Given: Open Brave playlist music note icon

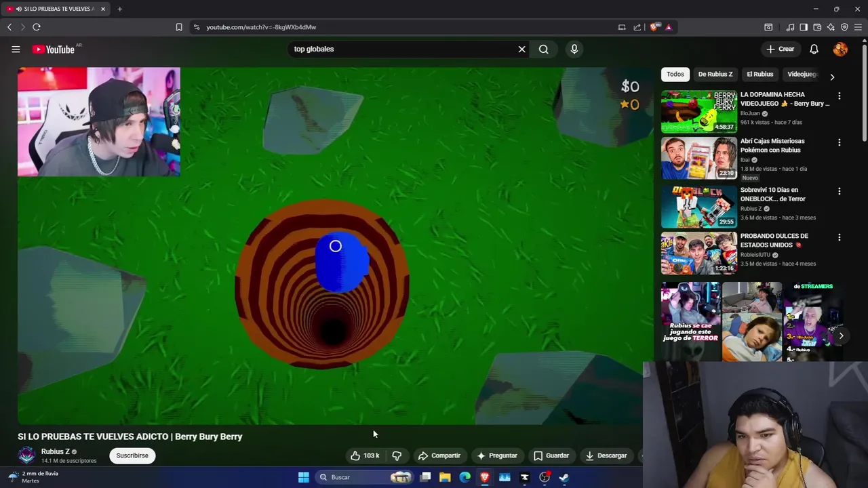Looking at the screenshot, I should tap(790, 27).
